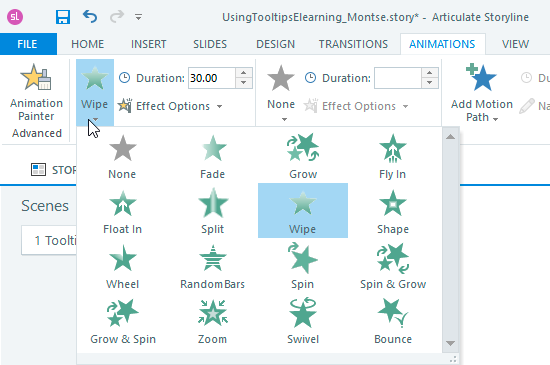Image resolution: width=550 pixels, height=365 pixels.
Task: Select the Grow & Spin animation
Action: pos(123,321)
